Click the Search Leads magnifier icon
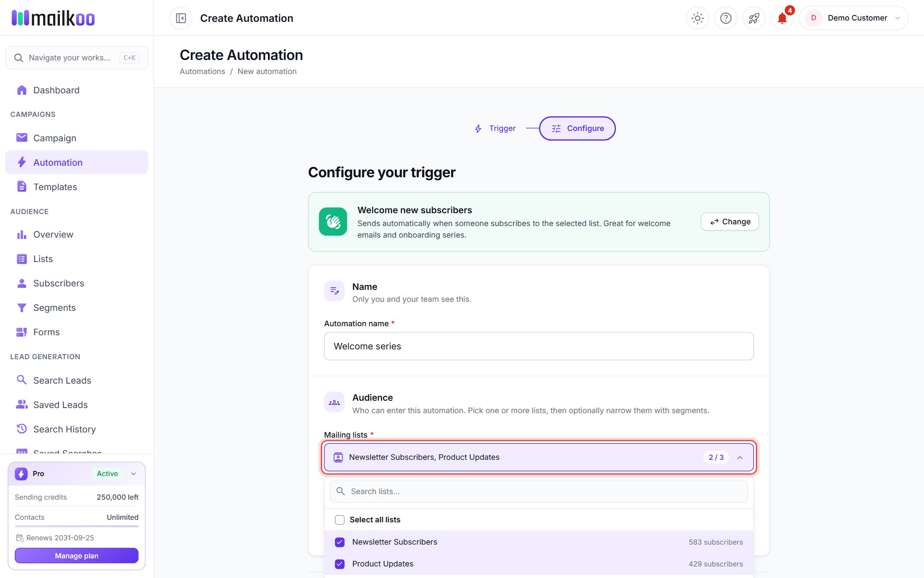924x578 pixels. tap(22, 380)
